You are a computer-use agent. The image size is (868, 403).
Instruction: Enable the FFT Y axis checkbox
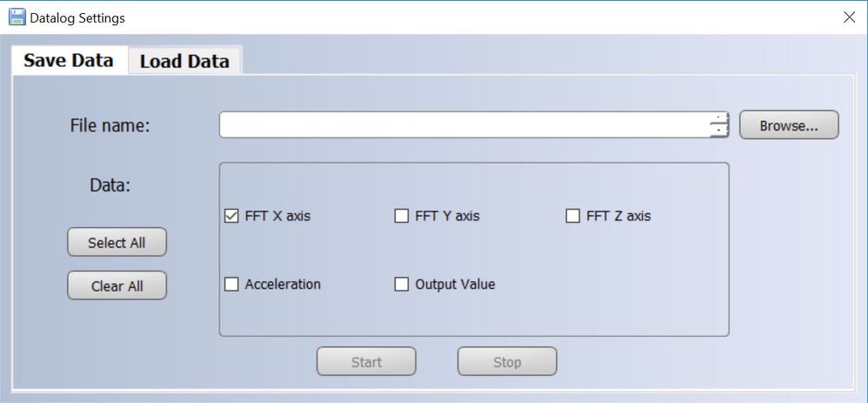point(401,216)
